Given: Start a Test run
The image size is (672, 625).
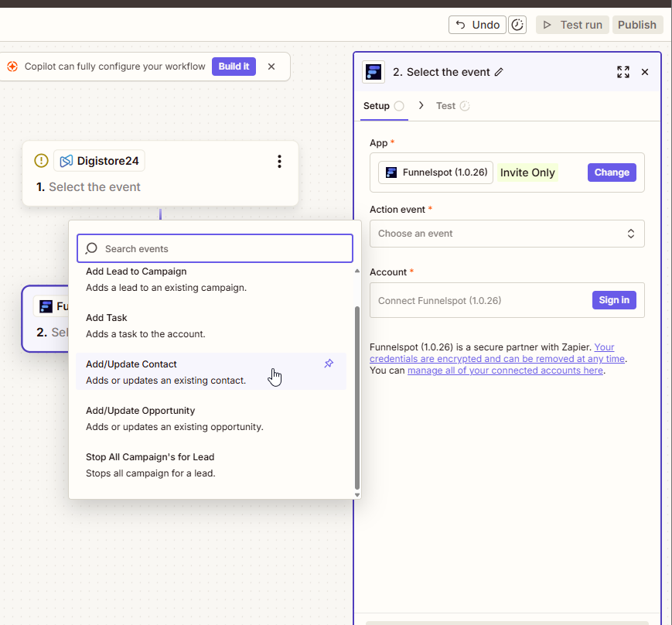Looking at the screenshot, I should pos(572,25).
